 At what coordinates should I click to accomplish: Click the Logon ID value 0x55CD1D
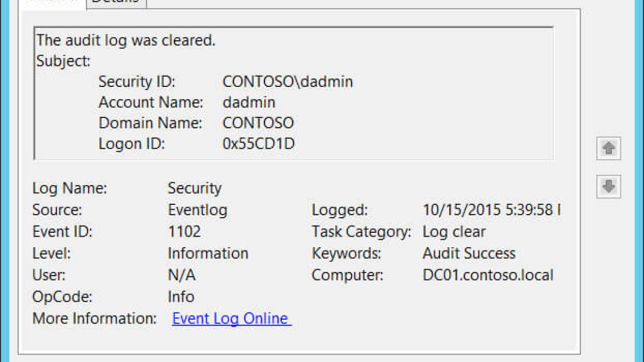259,144
